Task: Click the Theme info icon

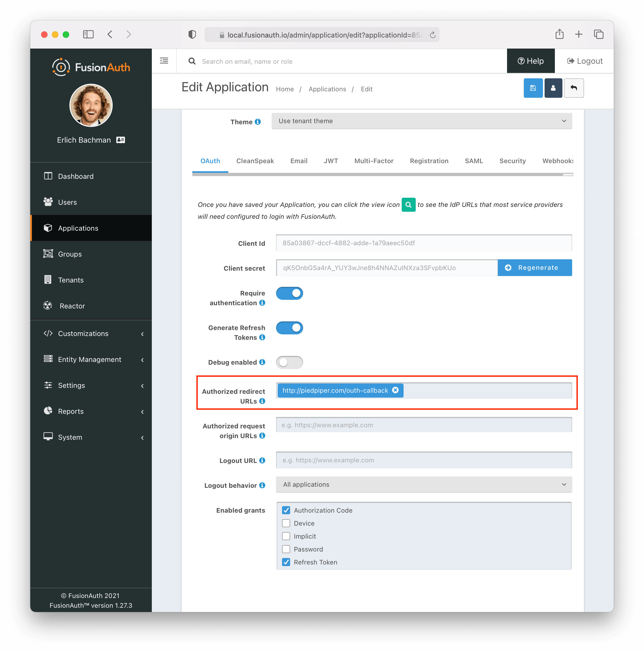Action: (x=258, y=122)
